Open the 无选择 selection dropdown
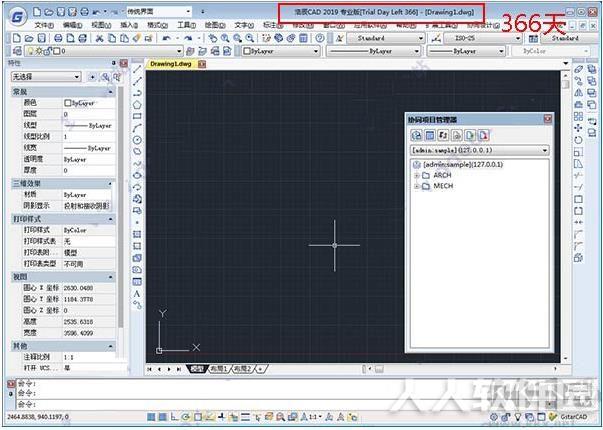The image size is (603, 430). point(46,77)
